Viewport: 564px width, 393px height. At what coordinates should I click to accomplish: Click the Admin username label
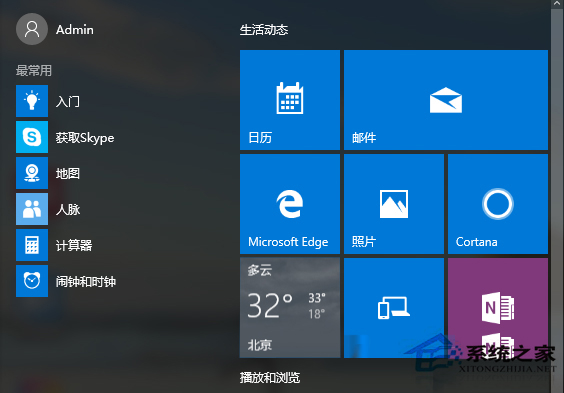click(75, 30)
